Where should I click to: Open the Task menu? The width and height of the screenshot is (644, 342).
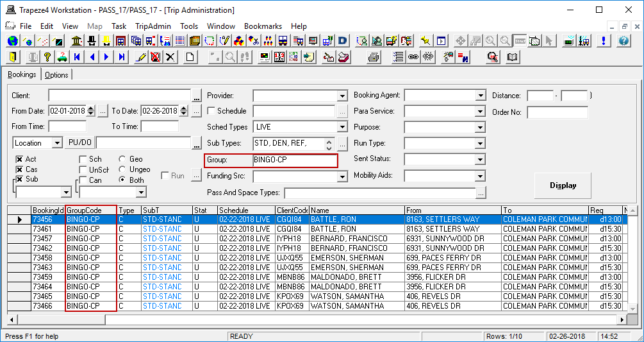(119, 26)
